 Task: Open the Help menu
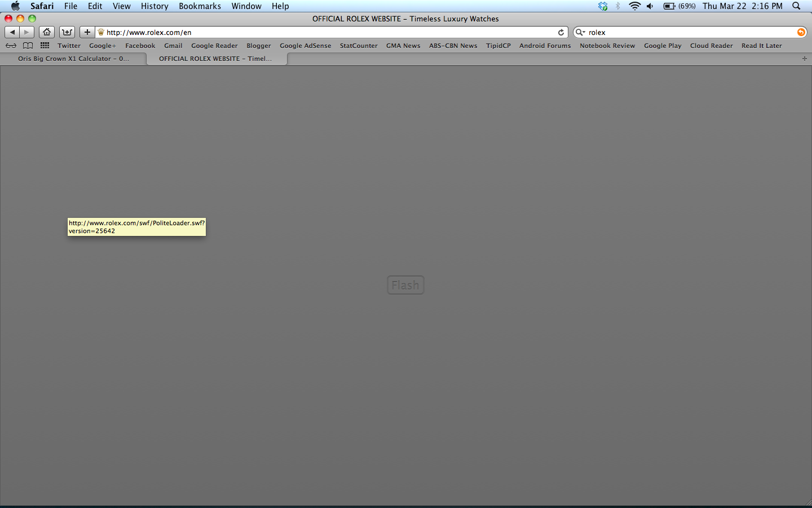pyautogui.click(x=280, y=6)
